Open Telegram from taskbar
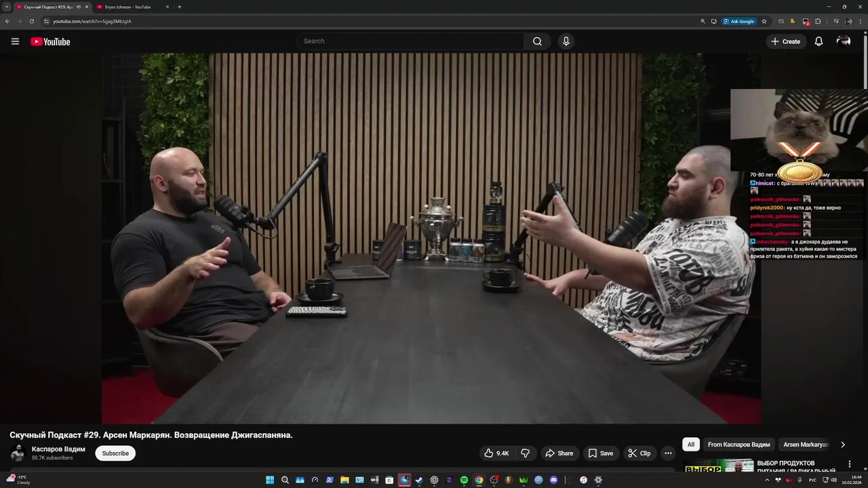The width and height of the screenshot is (868, 488). tap(405, 480)
